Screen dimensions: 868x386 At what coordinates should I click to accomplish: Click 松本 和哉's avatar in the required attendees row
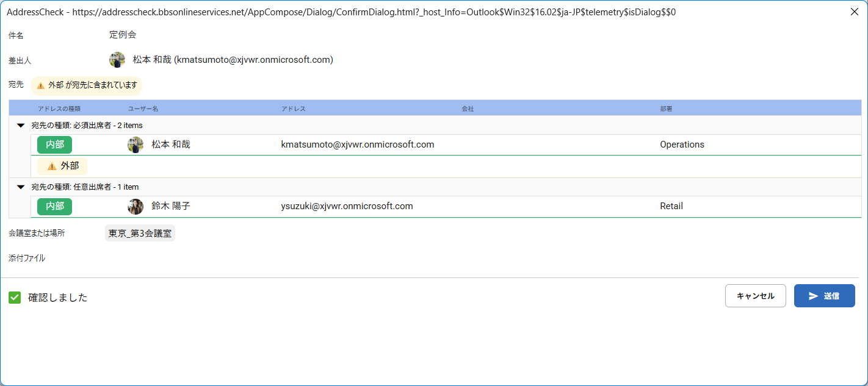136,145
